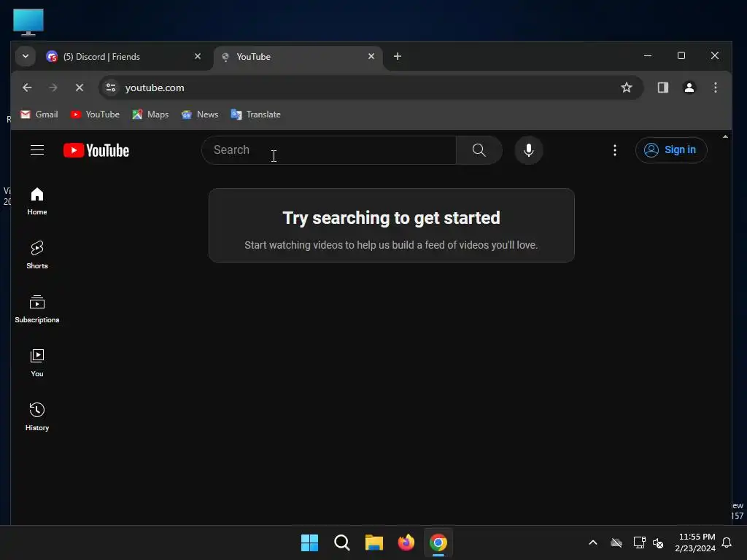Open the News bookmark
This screenshot has height=560, width=747.
tap(200, 114)
